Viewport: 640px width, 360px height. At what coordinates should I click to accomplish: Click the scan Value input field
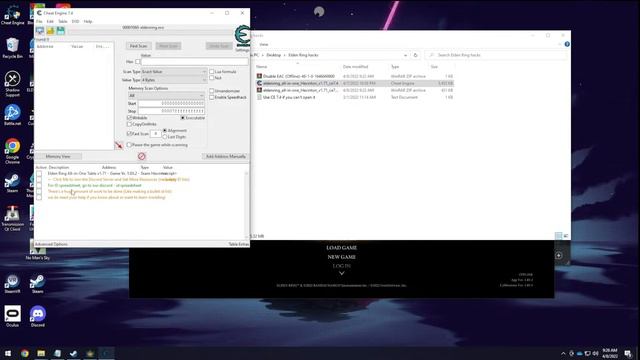coord(194,62)
